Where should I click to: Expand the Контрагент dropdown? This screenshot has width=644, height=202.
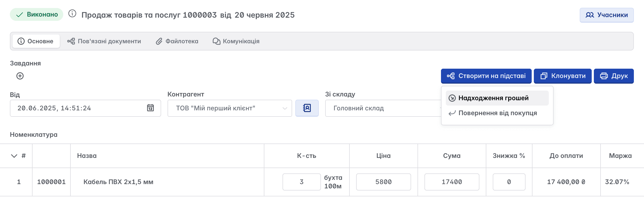pyautogui.click(x=230, y=108)
